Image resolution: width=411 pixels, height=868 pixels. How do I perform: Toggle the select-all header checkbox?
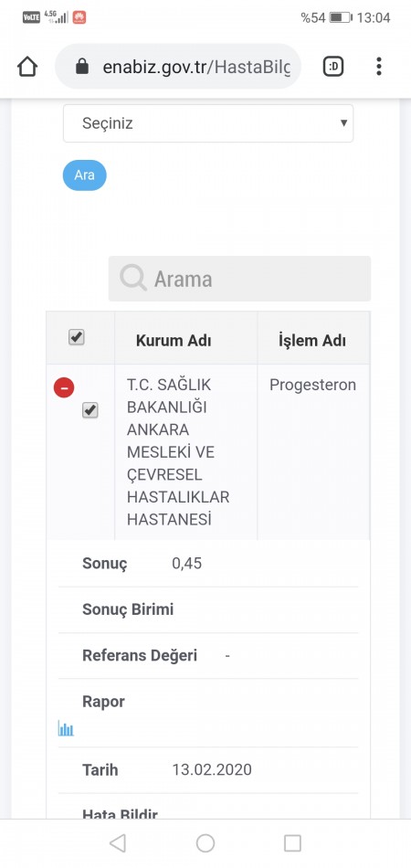coord(77,337)
